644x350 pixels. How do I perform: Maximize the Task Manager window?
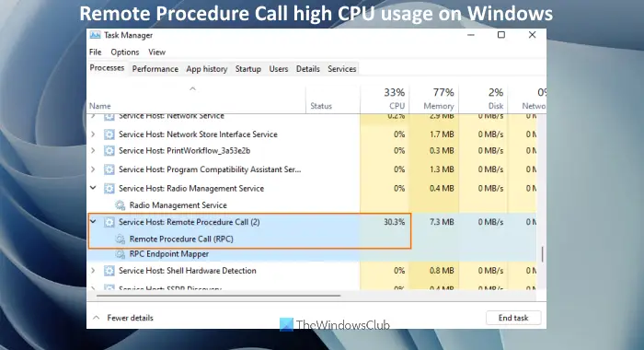501,35
